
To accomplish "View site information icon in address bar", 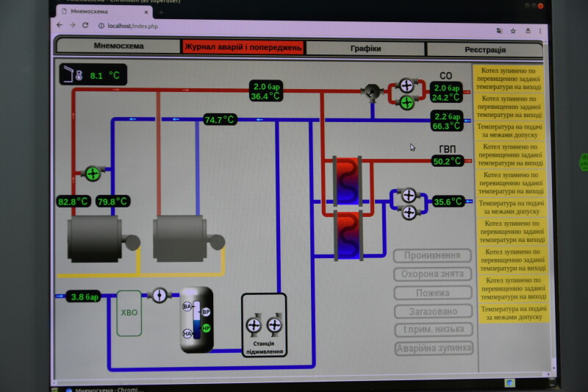I will [101, 26].
